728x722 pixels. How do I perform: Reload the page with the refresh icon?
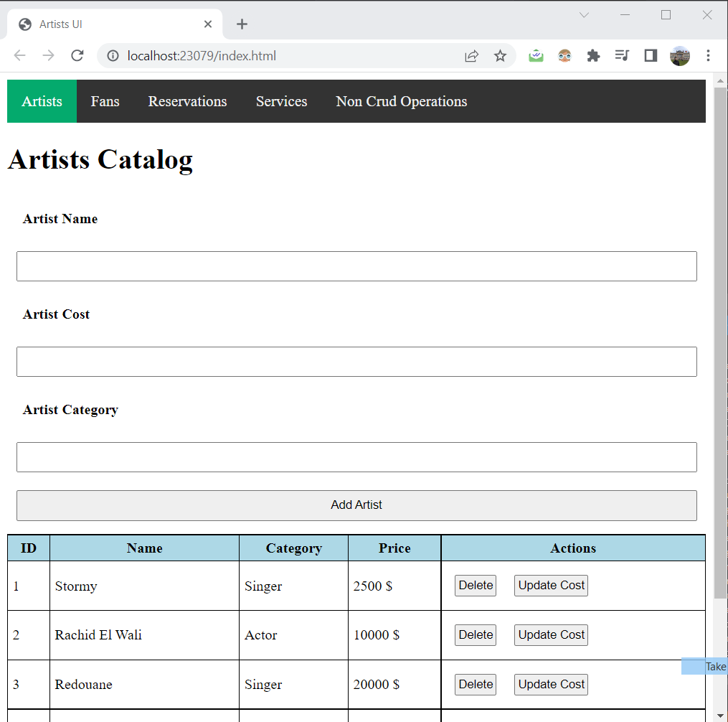tap(77, 56)
